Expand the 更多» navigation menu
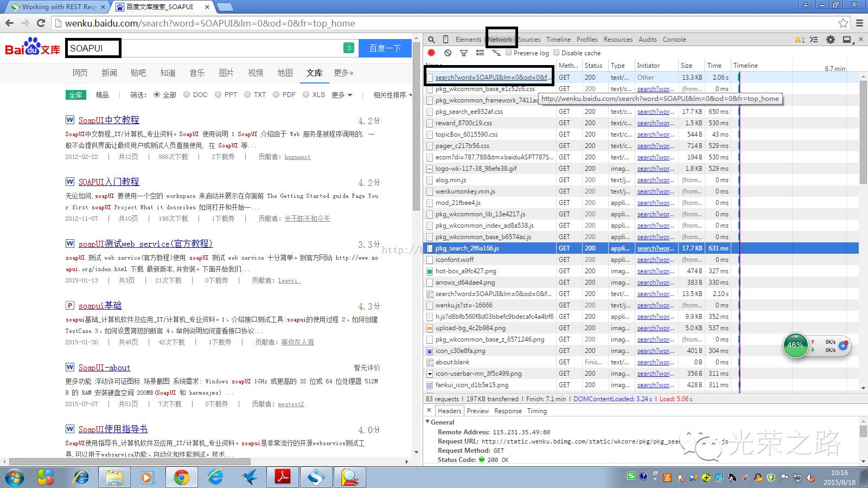This screenshot has height=488, width=868. 343,73
